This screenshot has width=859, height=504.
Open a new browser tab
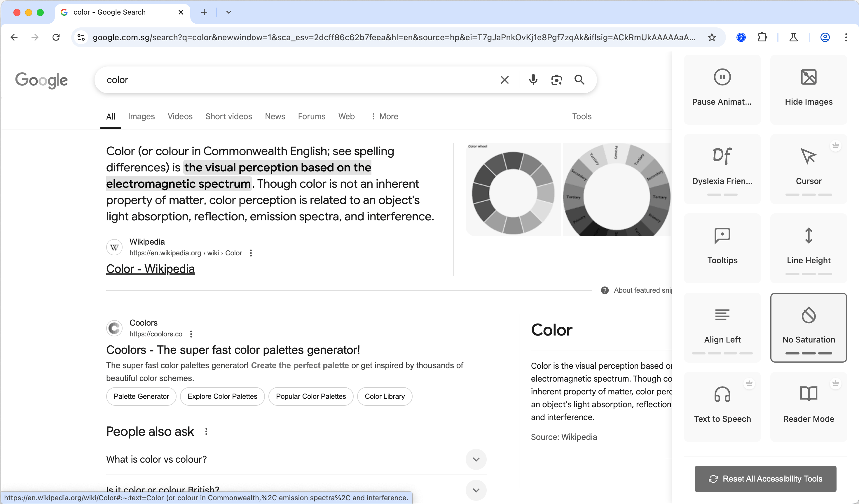[204, 12]
